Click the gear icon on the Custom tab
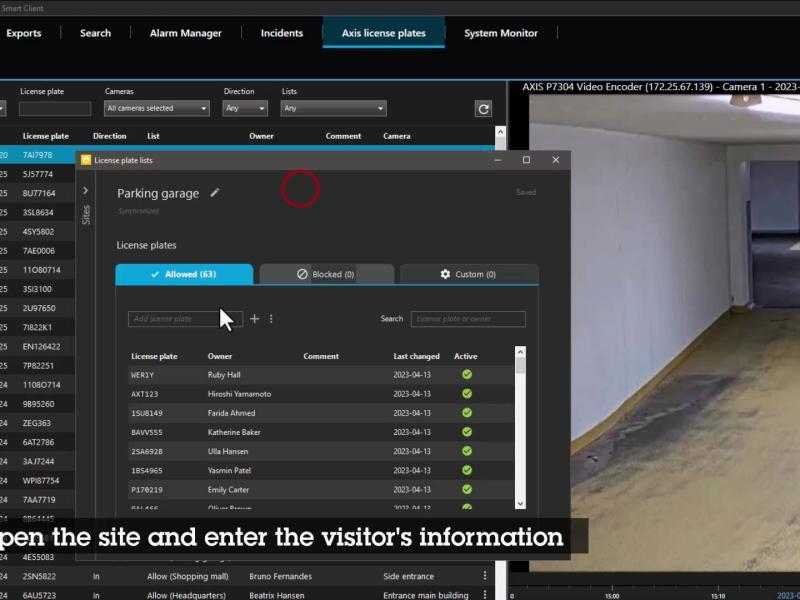The image size is (800, 600). [x=445, y=274]
